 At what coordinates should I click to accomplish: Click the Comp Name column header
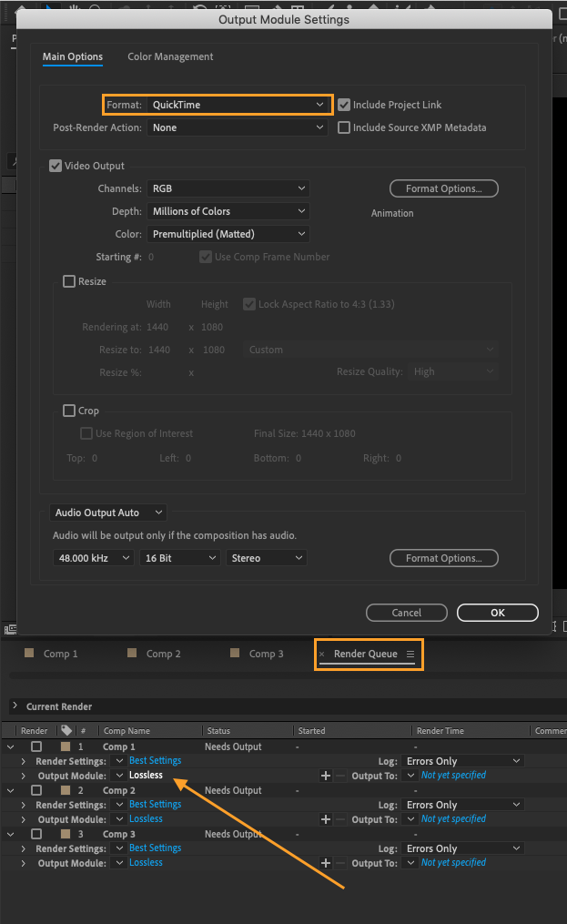click(x=127, y=731)
